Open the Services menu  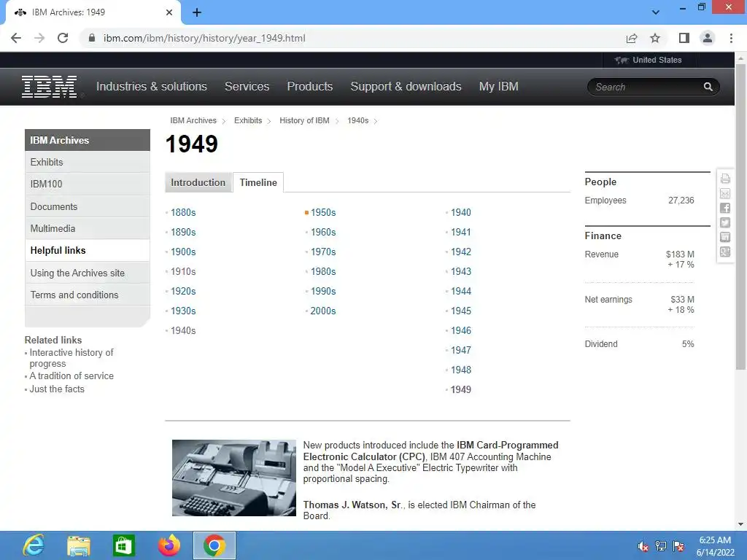[x=247, y=86]
